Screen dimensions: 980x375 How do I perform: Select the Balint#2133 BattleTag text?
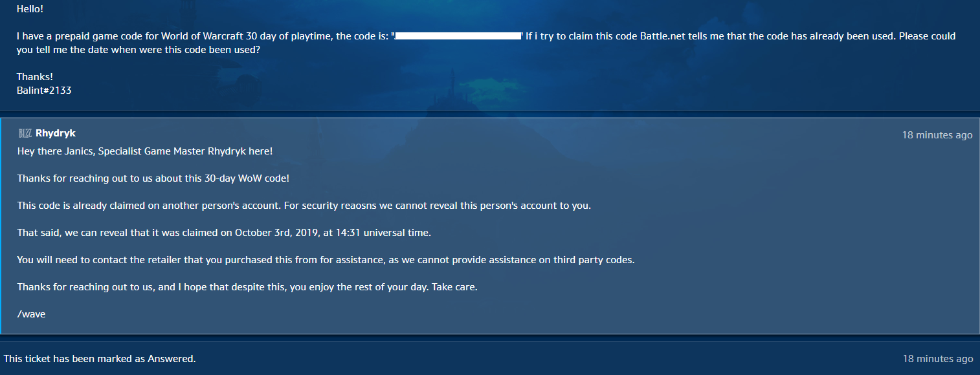(x=44, y=91)
